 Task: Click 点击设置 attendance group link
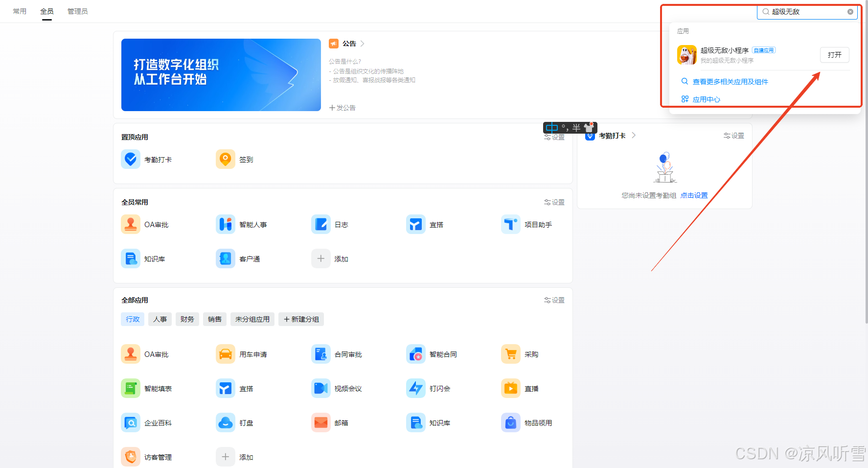tap(694, 195)
